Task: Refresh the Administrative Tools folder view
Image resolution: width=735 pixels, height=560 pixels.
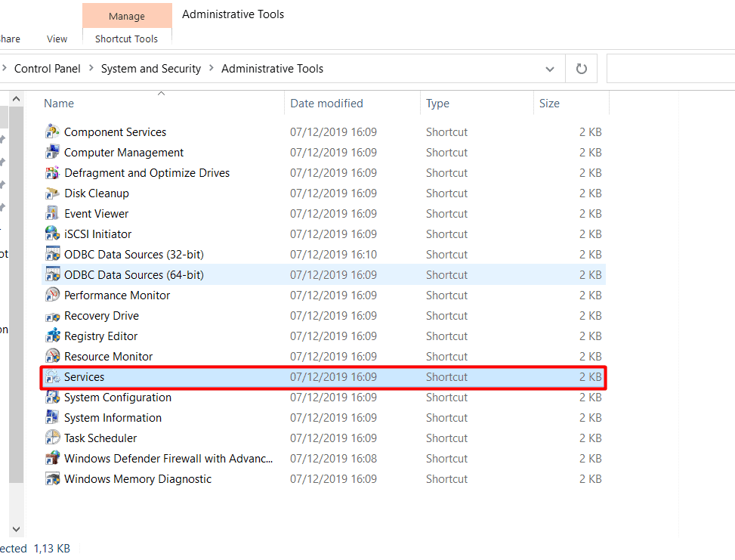Action: [x=581, y=69]
